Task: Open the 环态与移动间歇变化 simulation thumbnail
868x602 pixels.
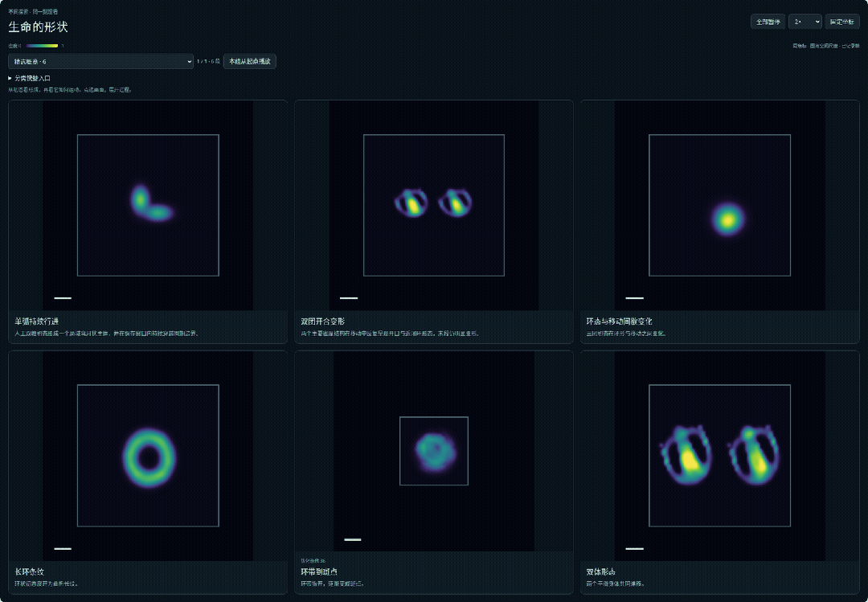Action: click(x=719, y=205)
